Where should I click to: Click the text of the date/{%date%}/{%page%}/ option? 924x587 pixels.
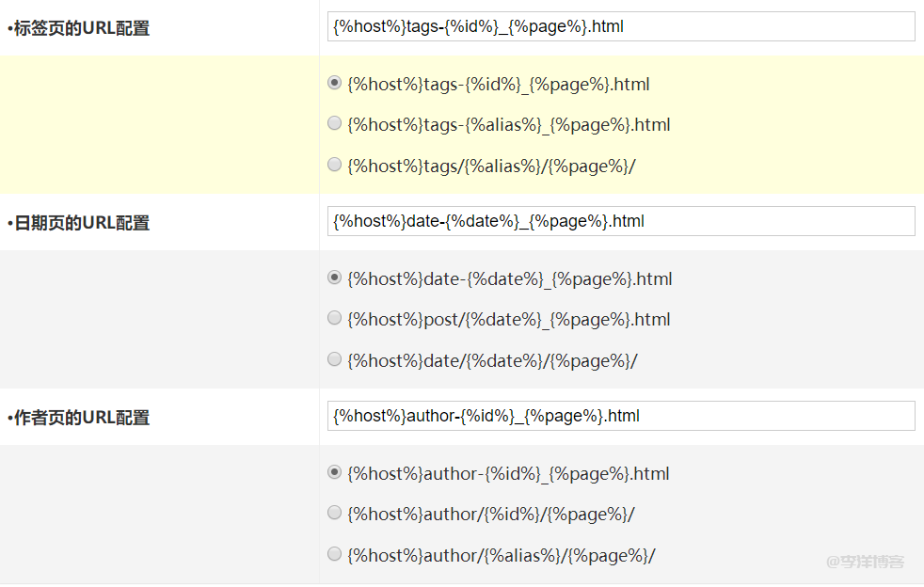[492, 361]
